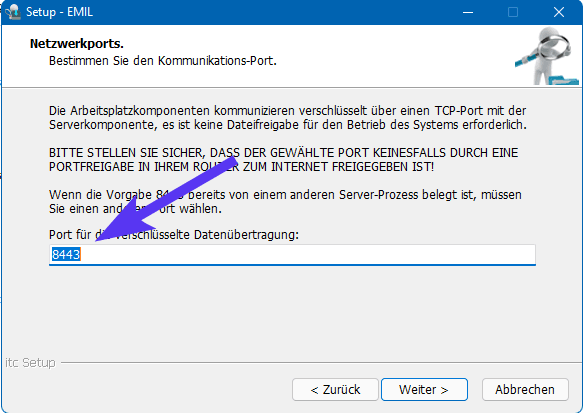The width and height of the screenshot is (583, 413).
Task: Click the Kommunikations-Port subtitle text
Action: 163,61
